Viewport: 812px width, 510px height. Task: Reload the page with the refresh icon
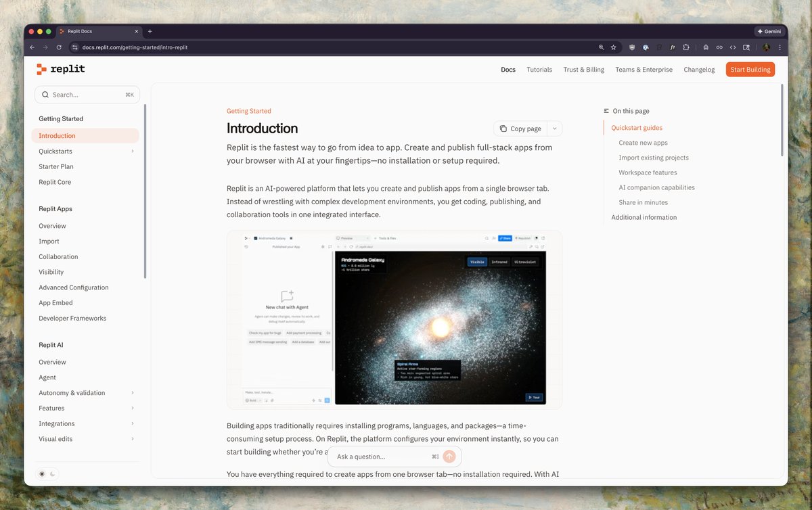point(59,47)
